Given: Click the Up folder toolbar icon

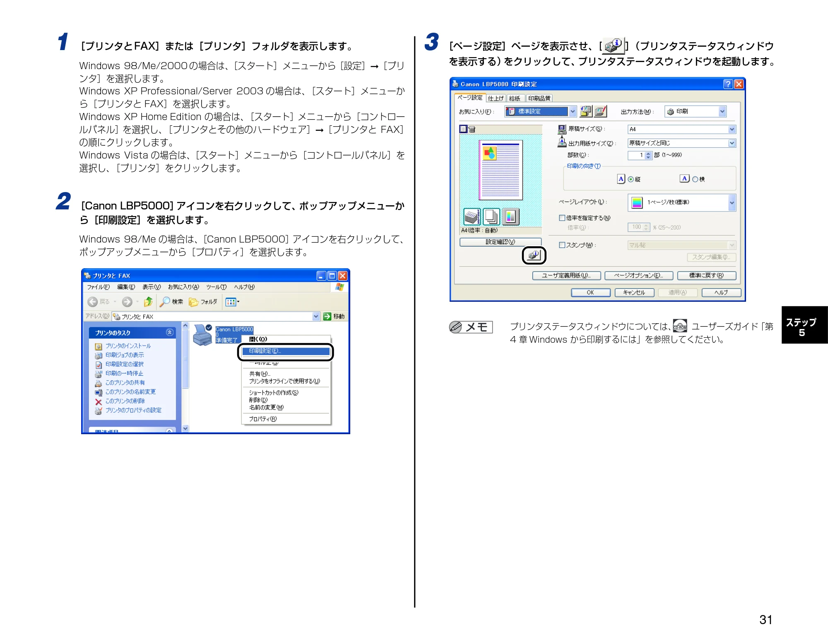Looking at the screenshot, I should [x=148, y=302].
